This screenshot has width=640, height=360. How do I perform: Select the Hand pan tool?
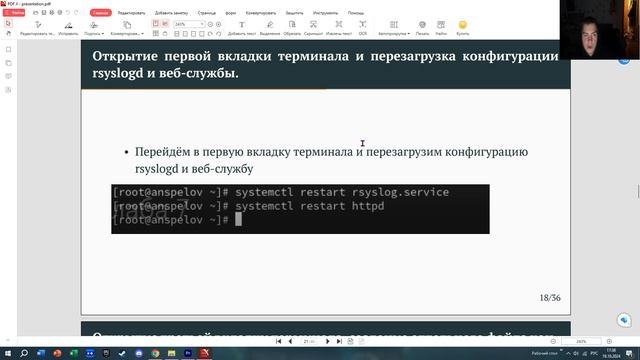8,33
